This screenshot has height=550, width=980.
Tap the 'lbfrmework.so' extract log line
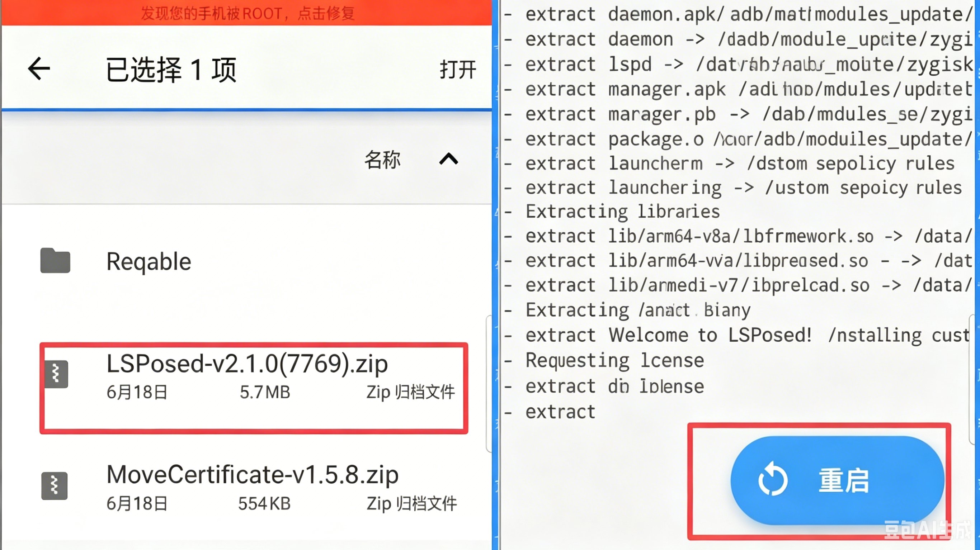[x=738, y=236]
